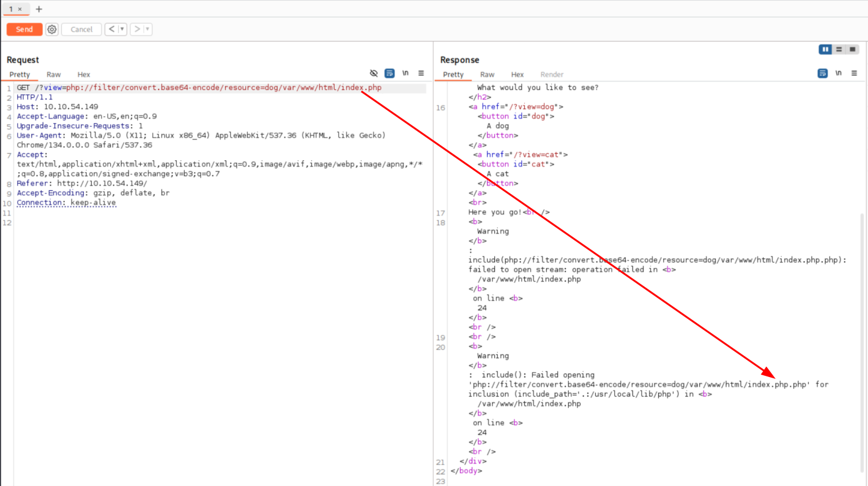Click the text/html,application/xhtml+xml Accept value line
868x486 pixels.
[x=220, y=165]
